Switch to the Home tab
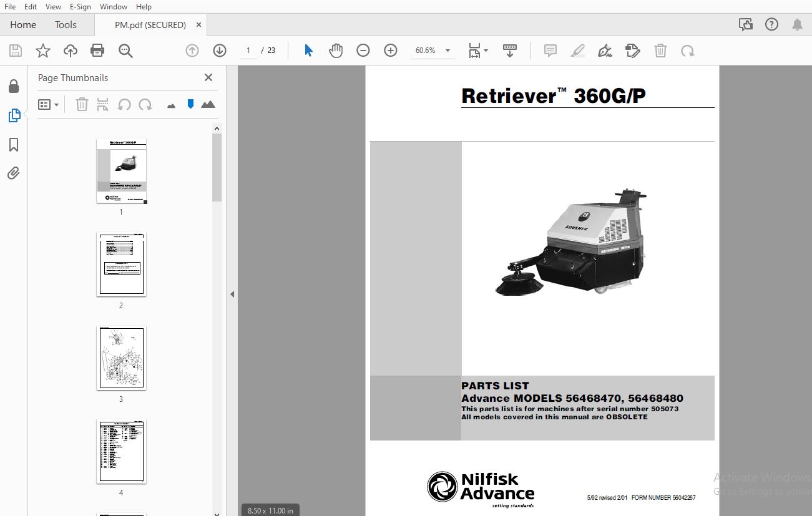Image resolution: width=812 pixels, height=516 pixels. tap(23, 25)
